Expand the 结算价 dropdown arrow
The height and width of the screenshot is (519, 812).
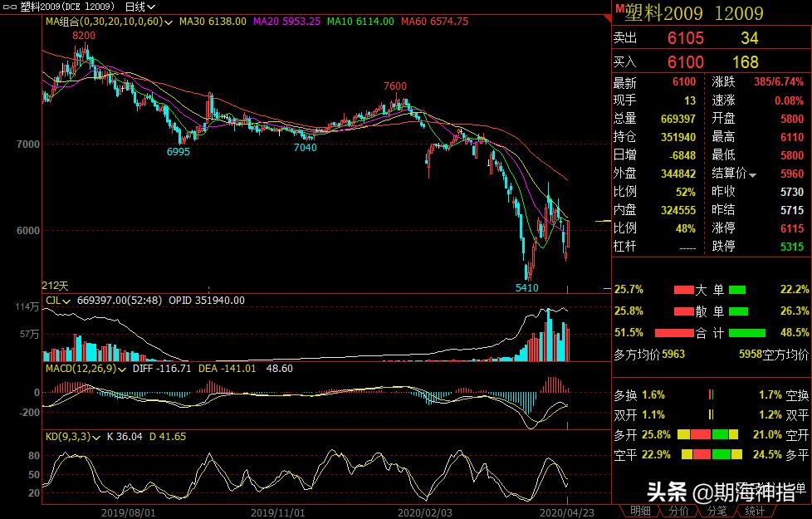tap(752, 174)
